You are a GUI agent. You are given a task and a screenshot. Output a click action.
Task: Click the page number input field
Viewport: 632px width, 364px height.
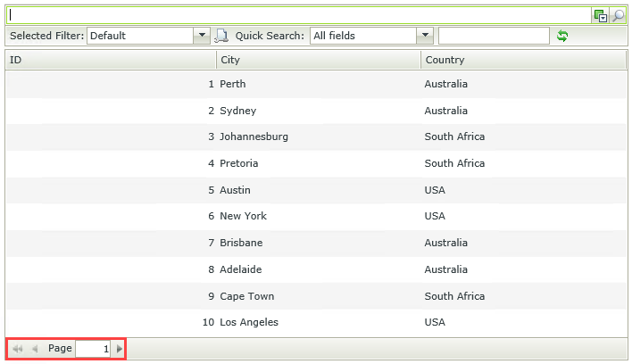tap(94, 349)
